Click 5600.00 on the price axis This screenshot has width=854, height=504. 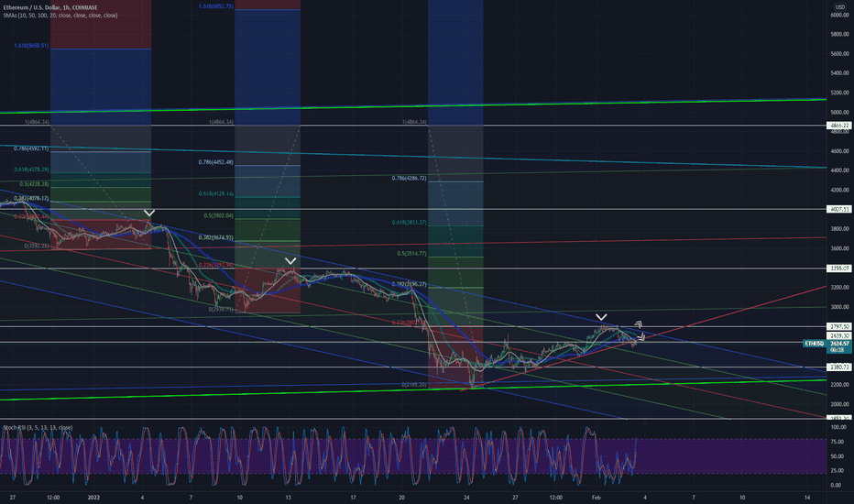click(x=840, y=54)
